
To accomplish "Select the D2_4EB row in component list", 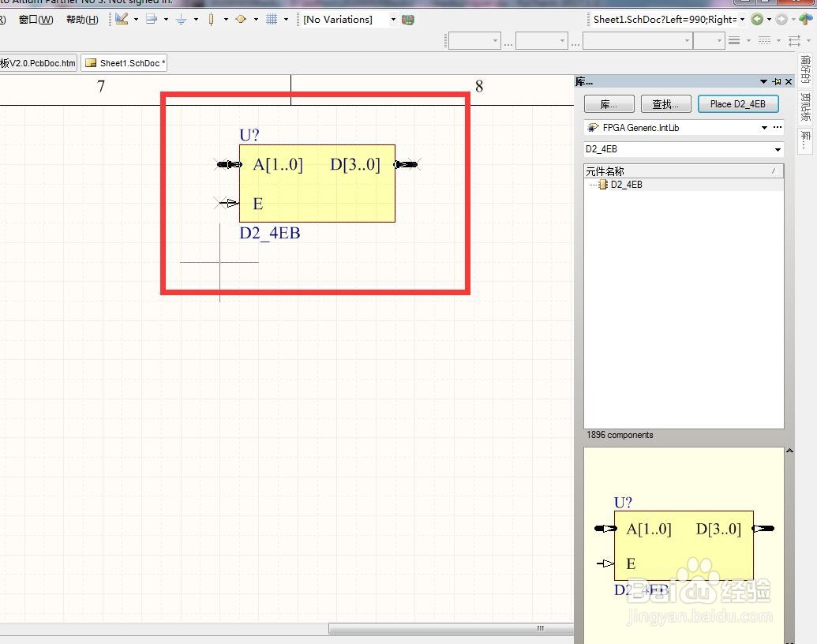I will tap(684, 185).
